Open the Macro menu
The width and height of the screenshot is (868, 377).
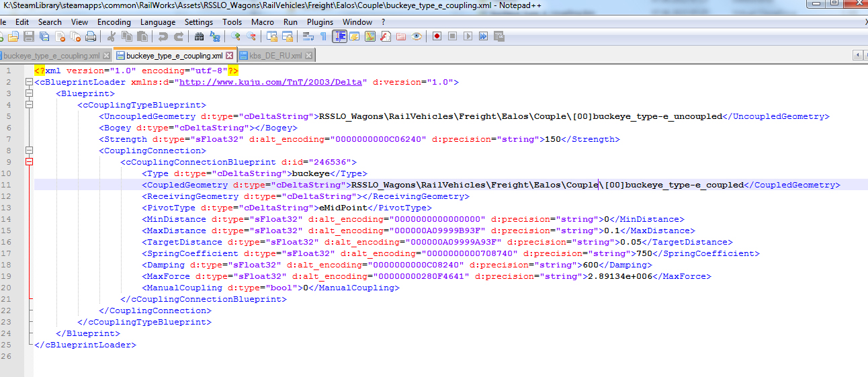262,22
